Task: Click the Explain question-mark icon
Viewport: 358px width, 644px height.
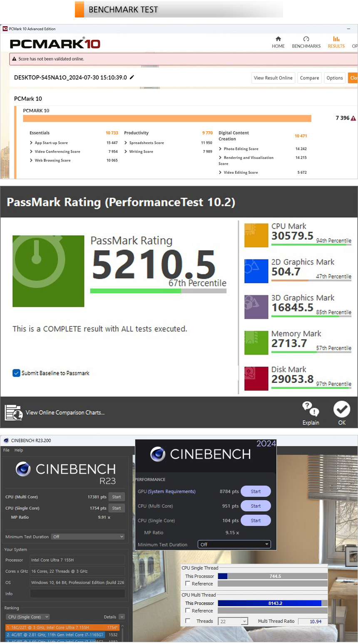Action: (x=311, y=409)
